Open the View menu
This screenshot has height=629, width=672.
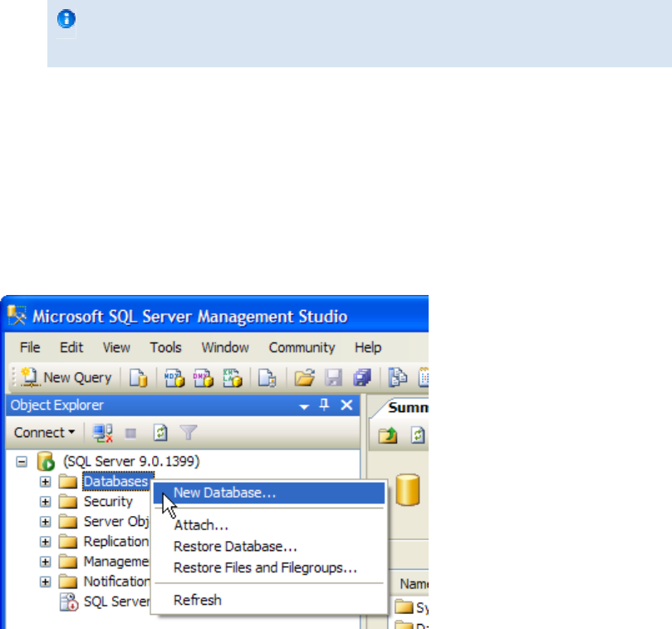click(116, 347)
